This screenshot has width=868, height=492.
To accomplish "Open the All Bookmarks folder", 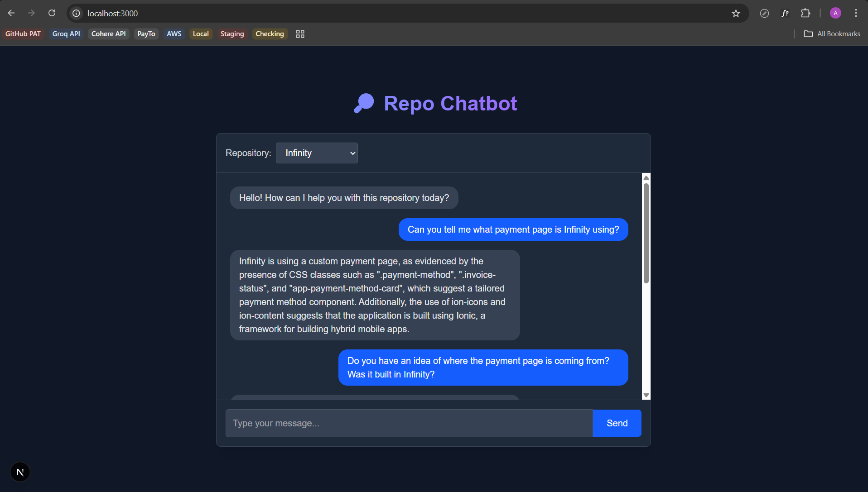I will pos(832,34).
